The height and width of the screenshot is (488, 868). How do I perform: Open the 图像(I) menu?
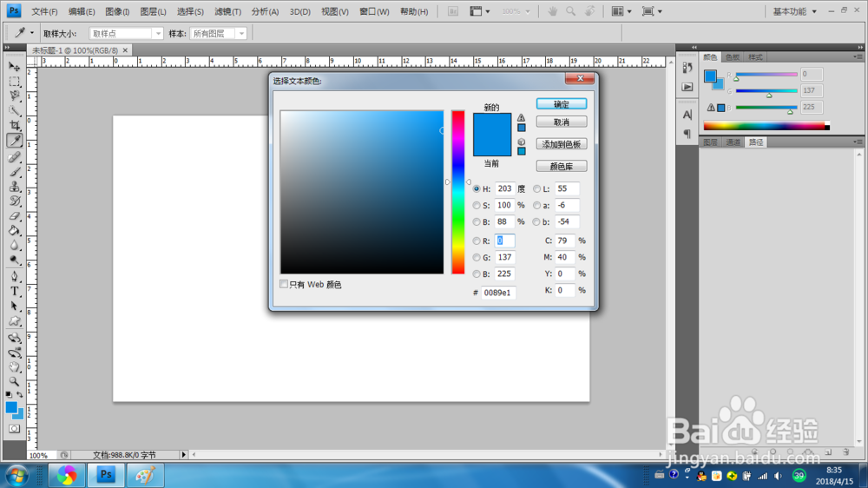117,11
